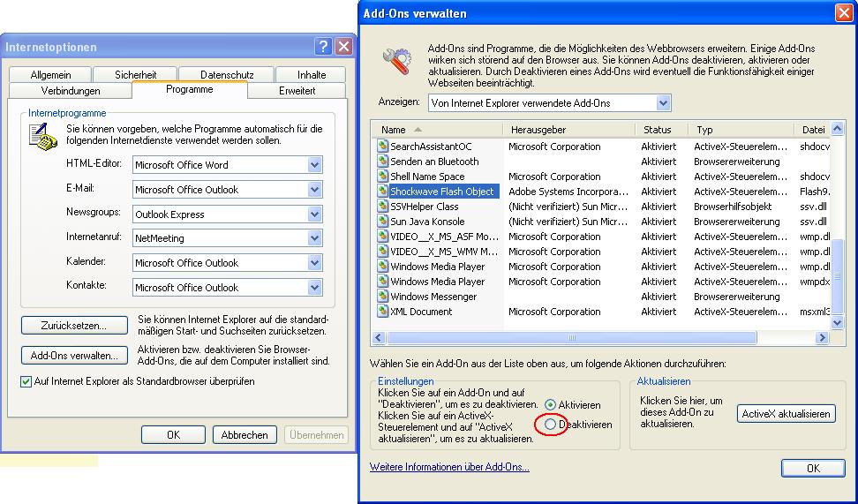The image size is (858, 504).
Task: Open the Erweitert tab
Action: (x=297, y=91)
